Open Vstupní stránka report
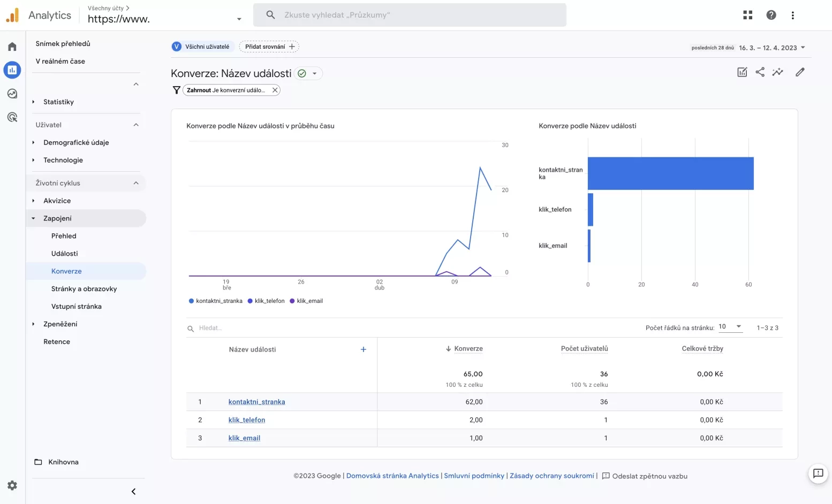Screen dimensions: 832x504 point(77,307)
